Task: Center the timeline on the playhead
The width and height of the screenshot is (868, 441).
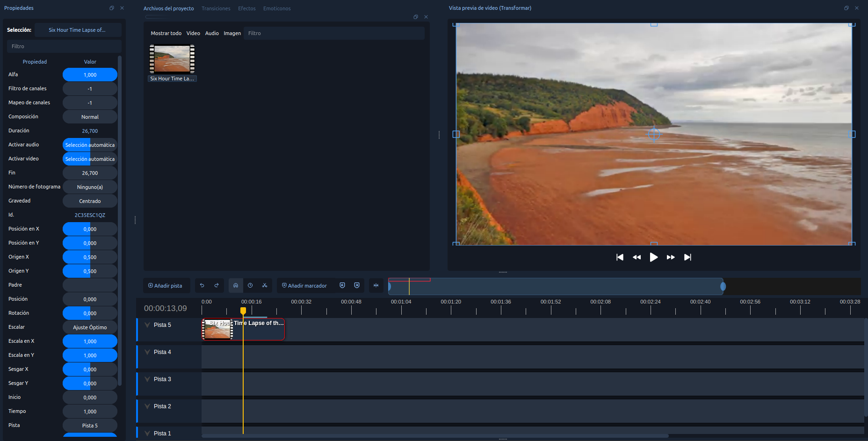Action: pyautogui.click(x=376, y=285)
